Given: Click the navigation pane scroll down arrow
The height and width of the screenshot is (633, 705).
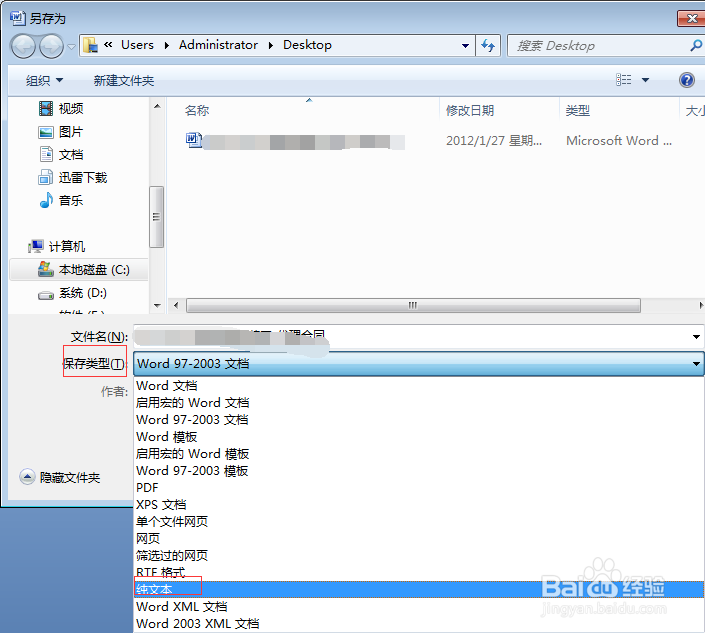Looking at the screenshot, I should point(157,306).
